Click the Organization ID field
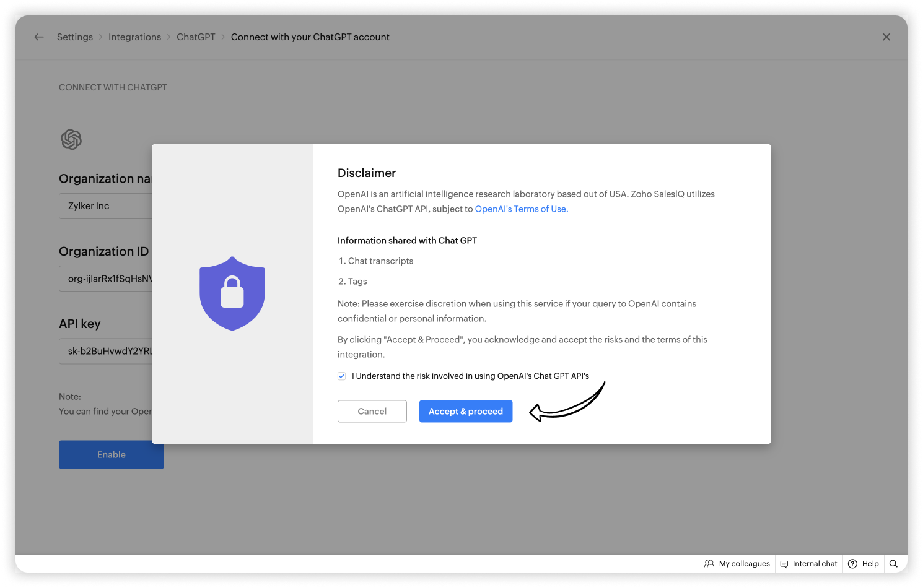This screenshot has height=588, width=923. click(x=105, y=279)
